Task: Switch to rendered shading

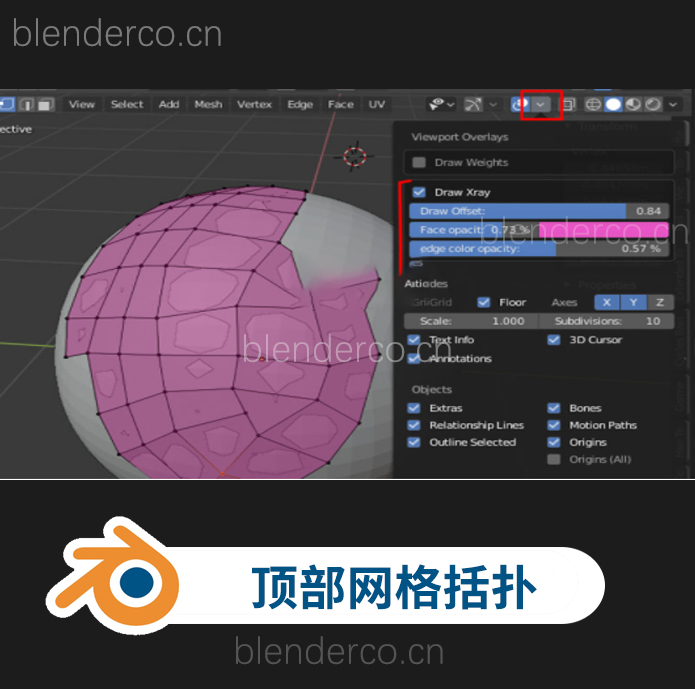Action: pos(653,105)
